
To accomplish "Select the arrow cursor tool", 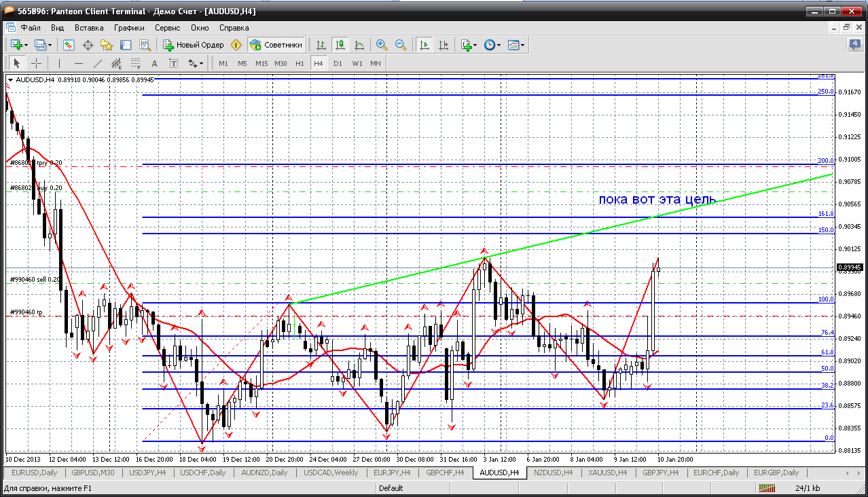I will click(x=17, y=63).
